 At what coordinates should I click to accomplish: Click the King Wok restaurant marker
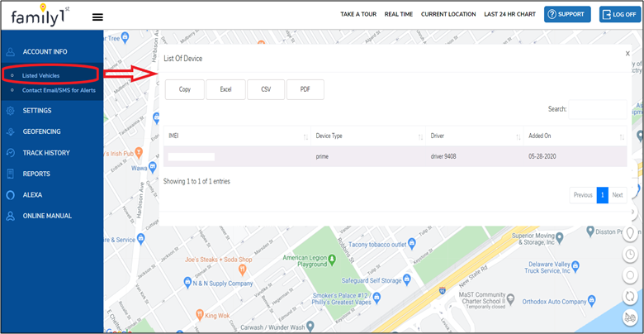click(200, 313)
